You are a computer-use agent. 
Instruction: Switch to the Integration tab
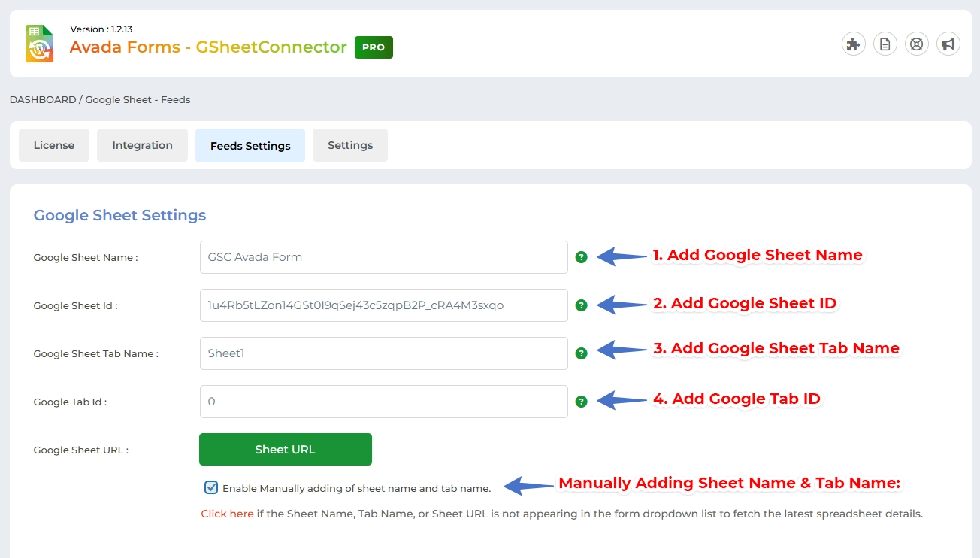click(x=142, y=145)
